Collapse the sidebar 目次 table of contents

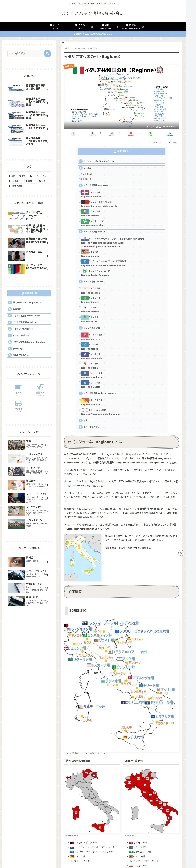(x=29, y=293)
